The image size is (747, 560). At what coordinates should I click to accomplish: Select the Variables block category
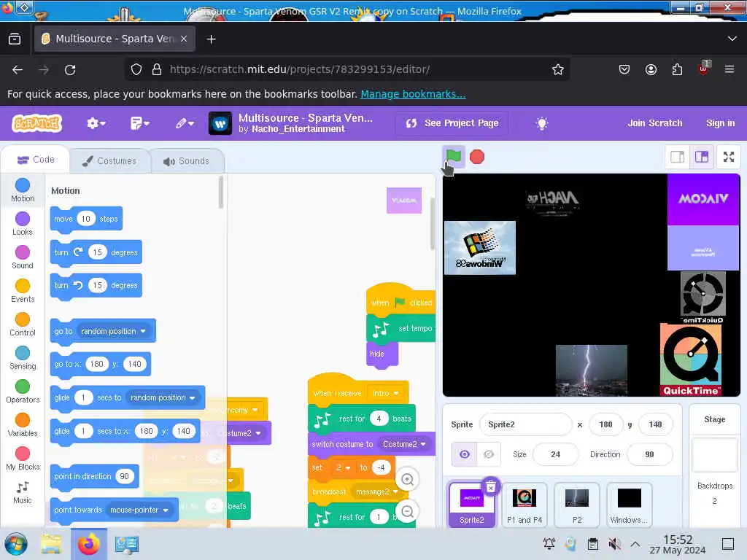point(23,425)
